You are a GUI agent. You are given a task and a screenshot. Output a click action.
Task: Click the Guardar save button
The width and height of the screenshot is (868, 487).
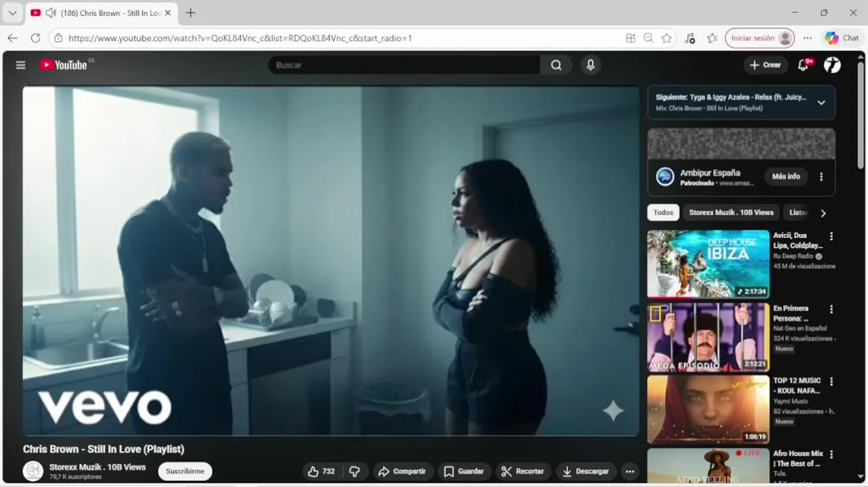pos(464,471)
